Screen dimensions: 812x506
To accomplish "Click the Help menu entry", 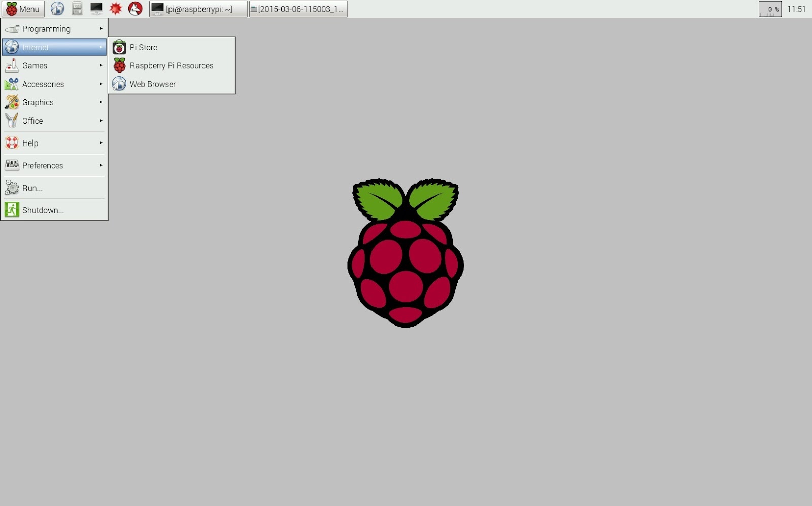I will coord(29,143).
